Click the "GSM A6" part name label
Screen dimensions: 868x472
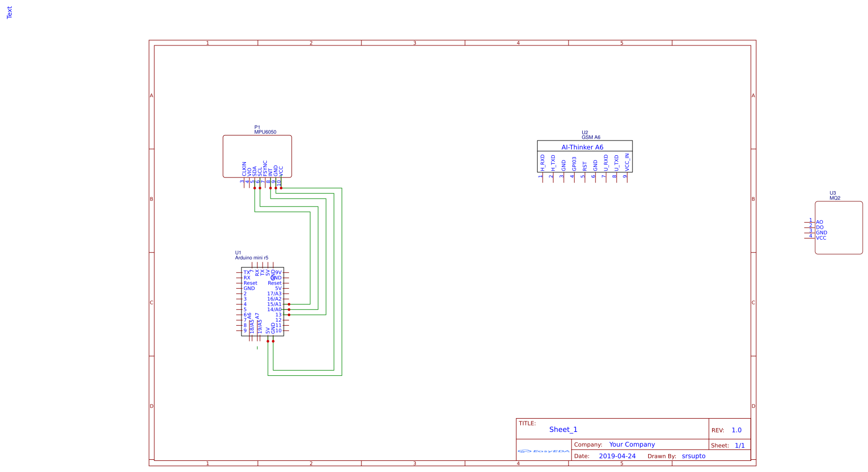tap(591, 137)
